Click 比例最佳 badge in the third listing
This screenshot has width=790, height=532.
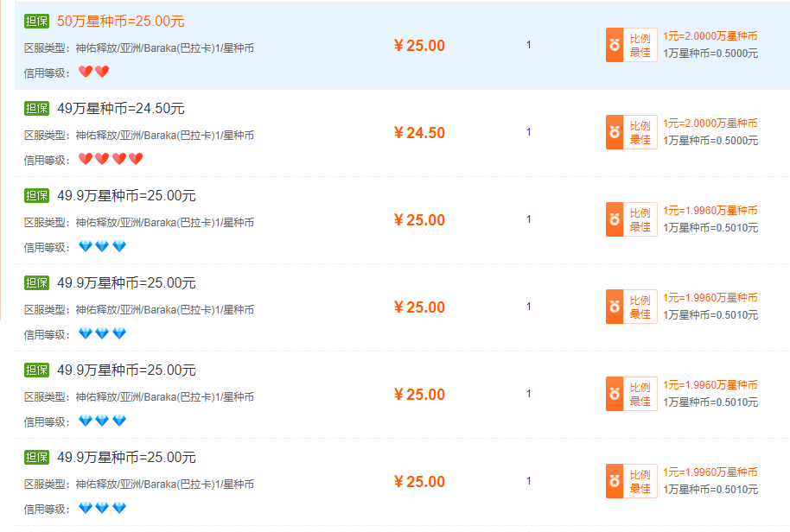coord(631,219)
